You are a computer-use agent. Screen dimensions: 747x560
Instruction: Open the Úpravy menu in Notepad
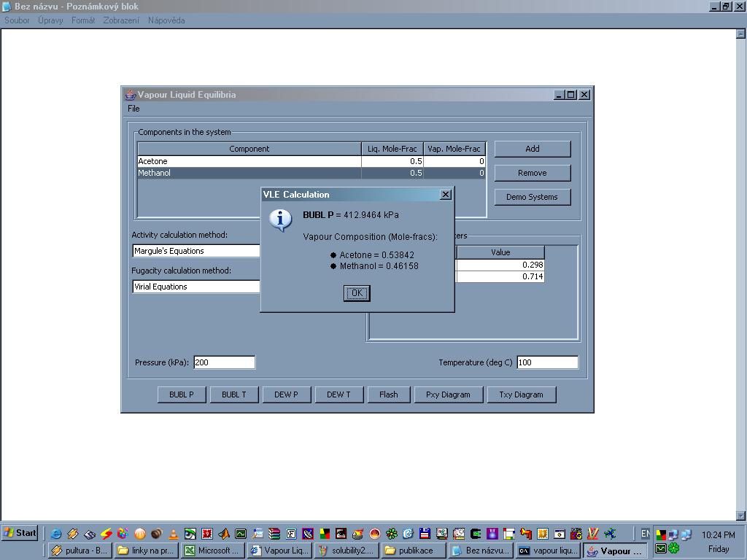[x=50, y=20]
